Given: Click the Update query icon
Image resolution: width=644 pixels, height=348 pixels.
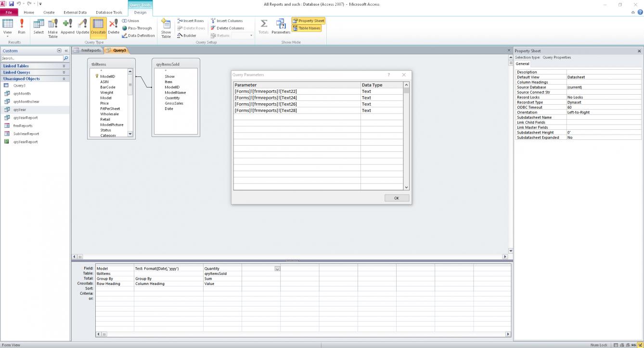Looking at the screenshot, I should point(82,26).
